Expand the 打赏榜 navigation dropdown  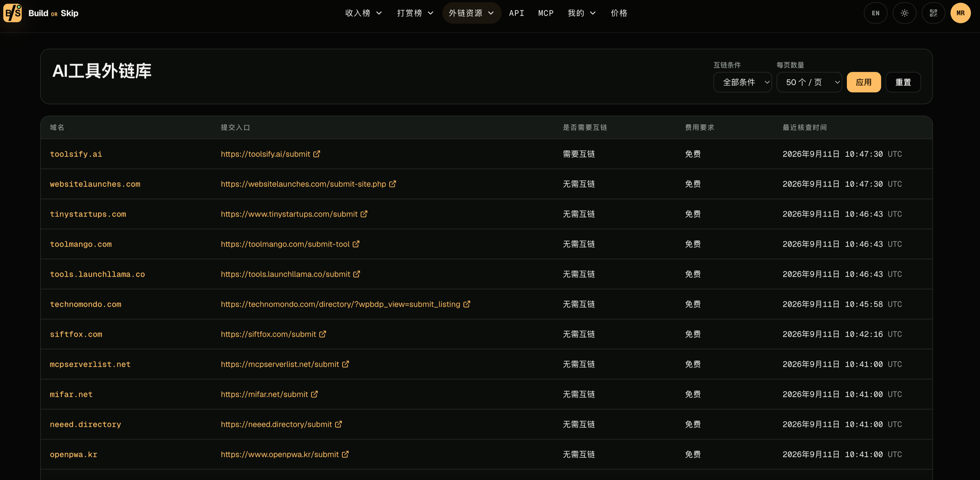(415, 13)
